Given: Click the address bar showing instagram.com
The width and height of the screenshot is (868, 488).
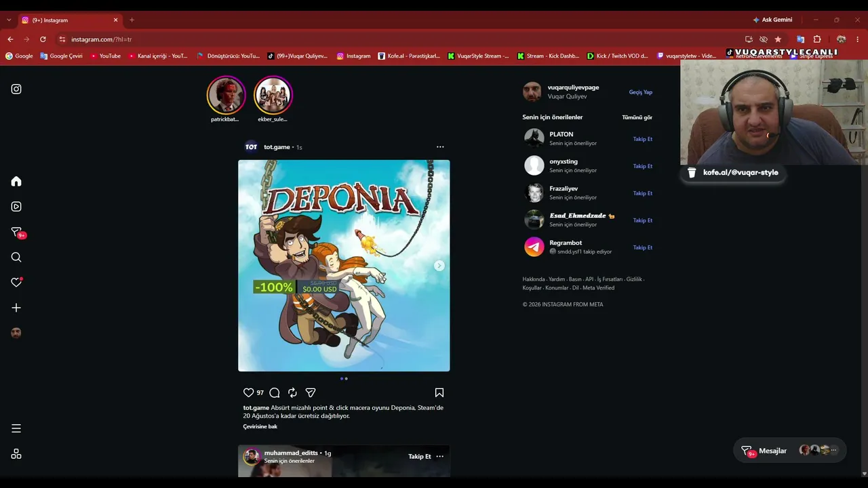Looking at the screenshot, I should click(400, 39).
